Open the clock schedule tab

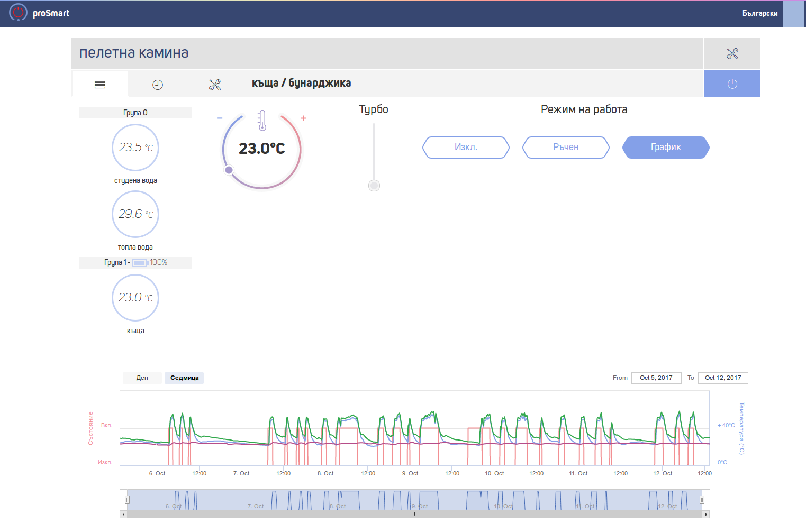tap(158, 85)
